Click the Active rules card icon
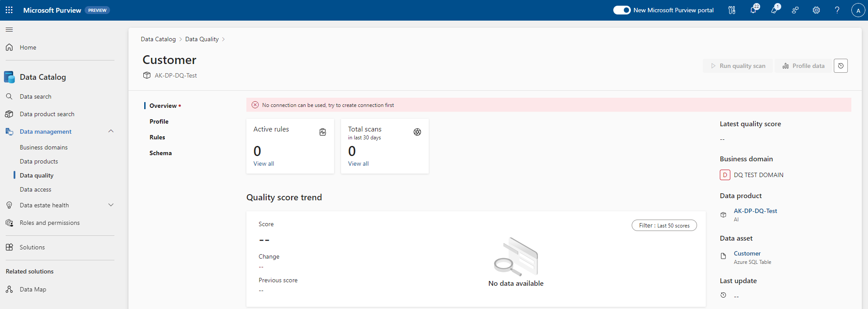868x309 pixels. (323, 132)
